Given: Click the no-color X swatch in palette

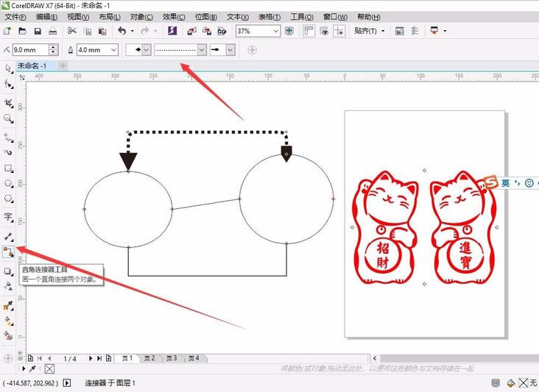Looking at the screenshot, I should coord(49,369).
